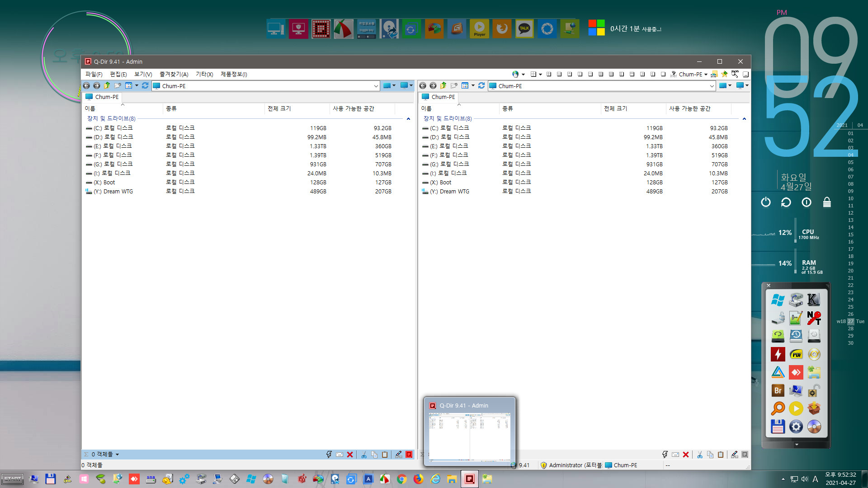
Task: Open the Chum-PE dropdown in the top toolbar
Action: (706, 75)
